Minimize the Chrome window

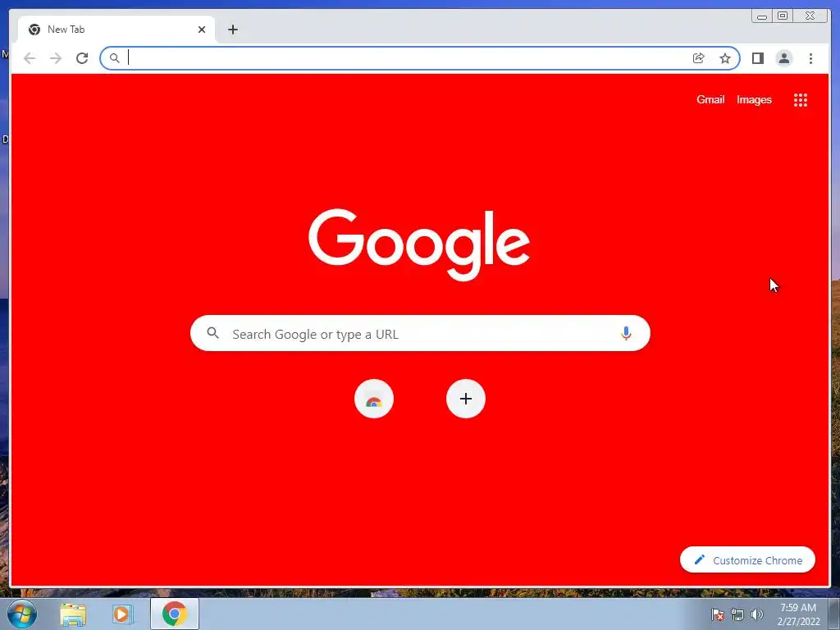click(x=762, y=16)
